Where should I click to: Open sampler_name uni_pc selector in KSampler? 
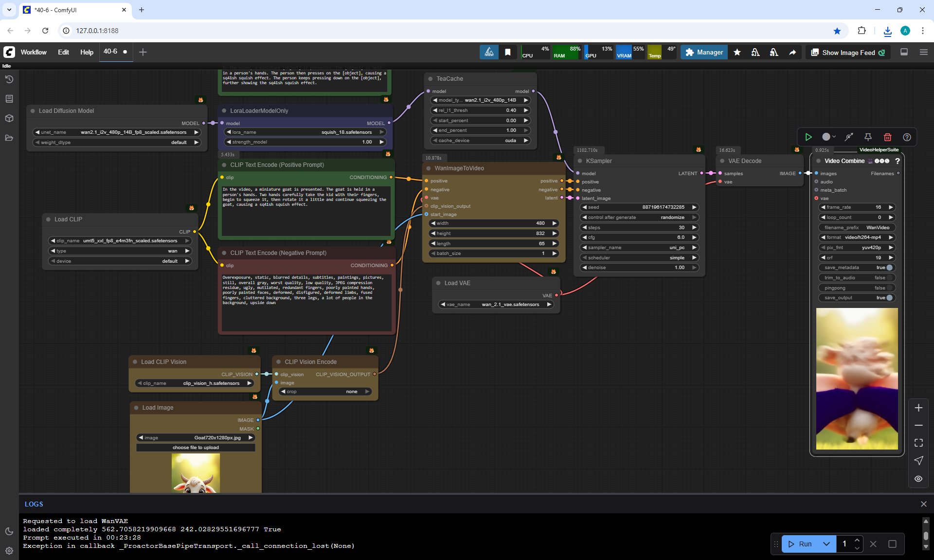click(639, 248)
